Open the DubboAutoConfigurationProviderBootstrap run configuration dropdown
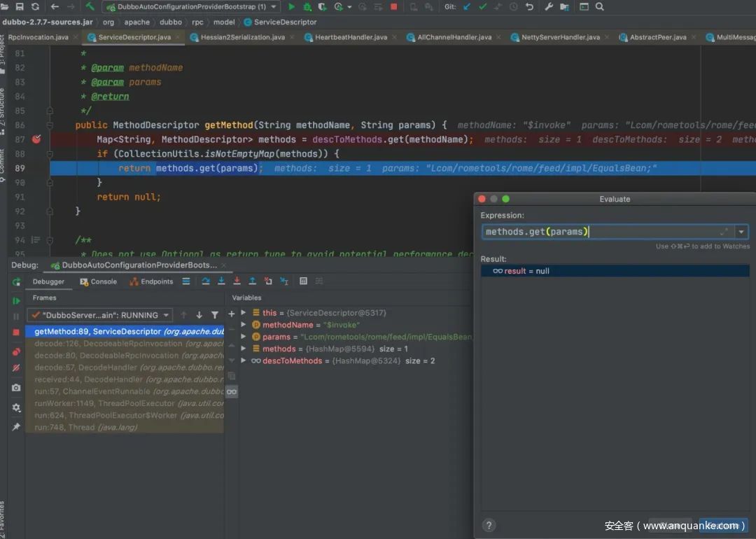This screenshot has width=756, height=539. (x=191, y=7)
